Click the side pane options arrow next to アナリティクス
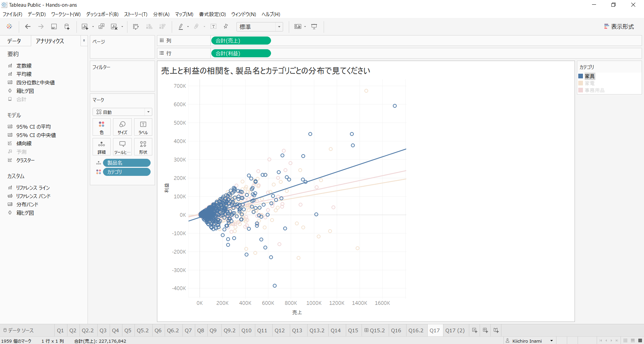This screenshot has width=644, height=344. click(x=84, y=41)
